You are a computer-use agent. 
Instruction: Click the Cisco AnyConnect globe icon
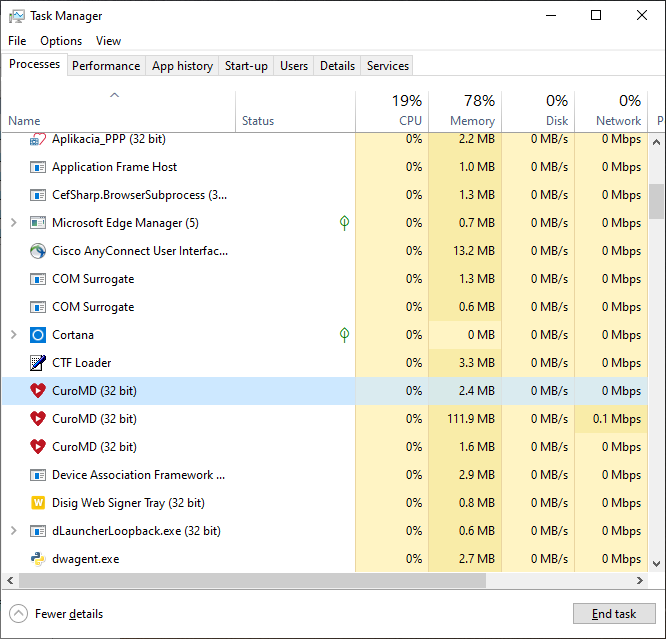click(38, 251)
